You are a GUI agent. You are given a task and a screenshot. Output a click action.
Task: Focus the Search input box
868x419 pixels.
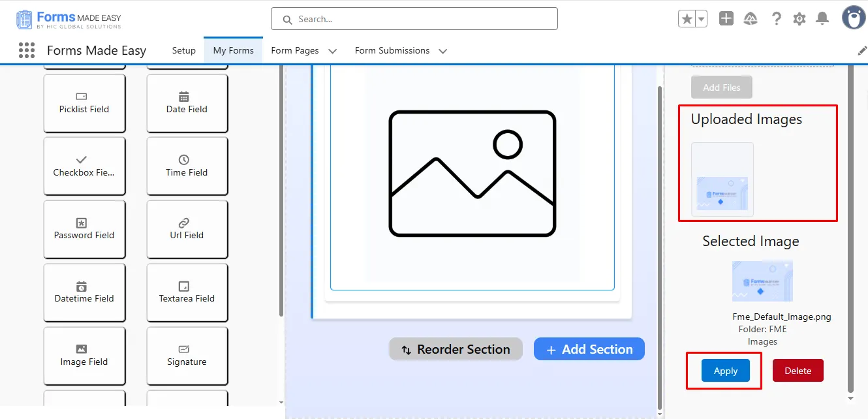414,19
